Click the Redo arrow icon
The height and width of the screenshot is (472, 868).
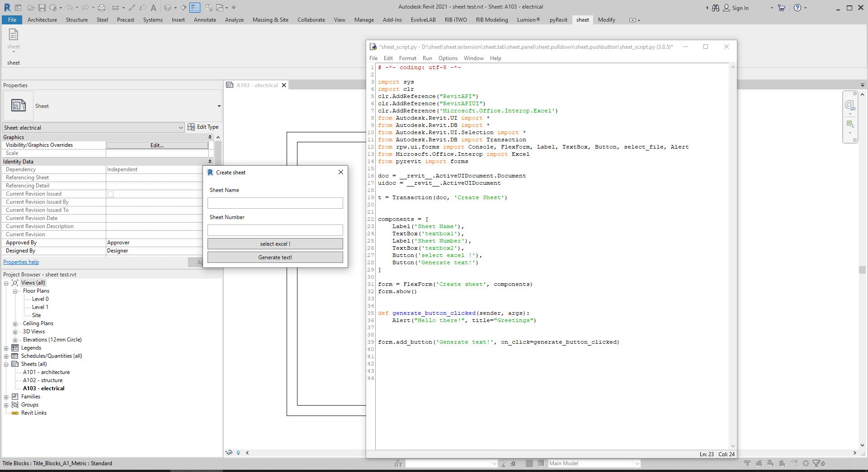pyautogui.click(x=85, y=8)
